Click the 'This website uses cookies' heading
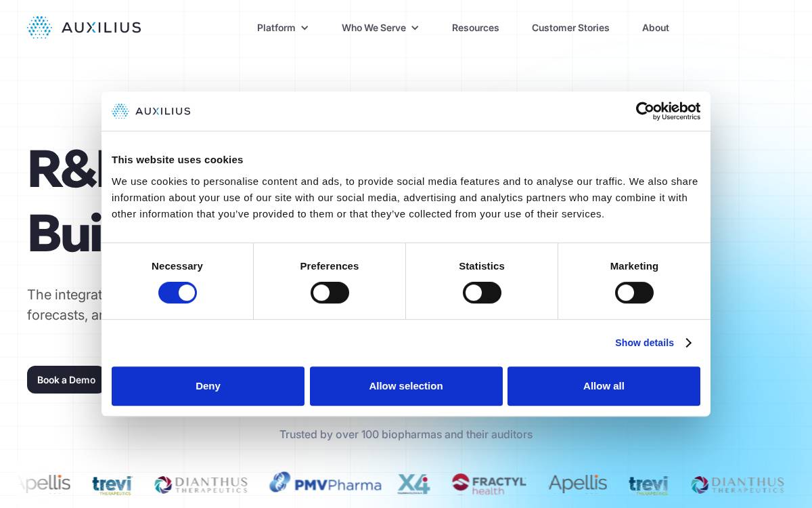 (x=177, y=160)
